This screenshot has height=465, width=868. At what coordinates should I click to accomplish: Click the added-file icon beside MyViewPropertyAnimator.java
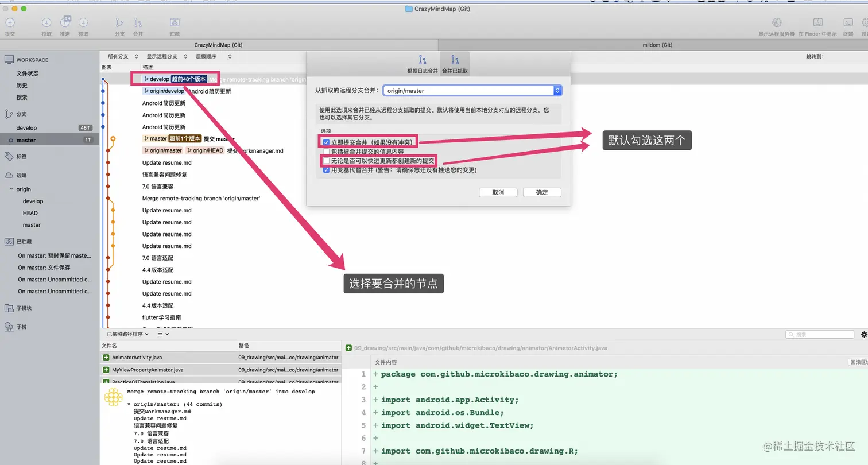point(106,370)
